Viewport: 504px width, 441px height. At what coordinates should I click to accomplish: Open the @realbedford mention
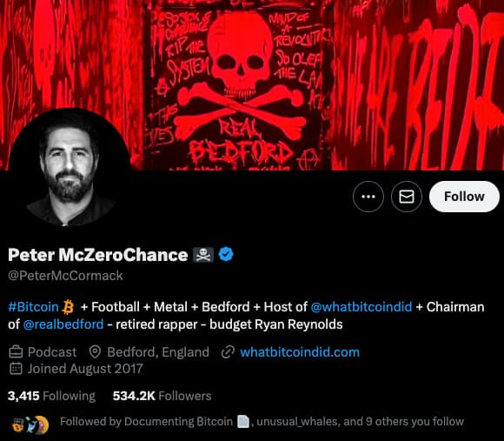point(63,324)
